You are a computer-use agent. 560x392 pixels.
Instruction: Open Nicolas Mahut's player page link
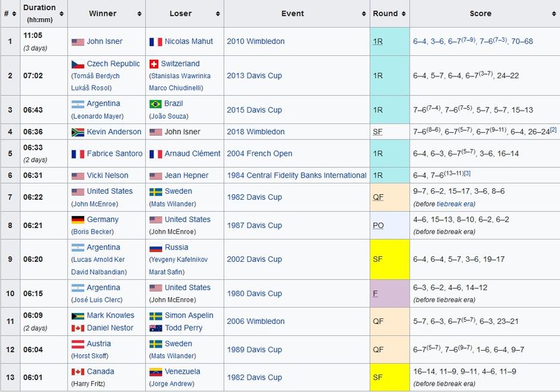point(189,42)
